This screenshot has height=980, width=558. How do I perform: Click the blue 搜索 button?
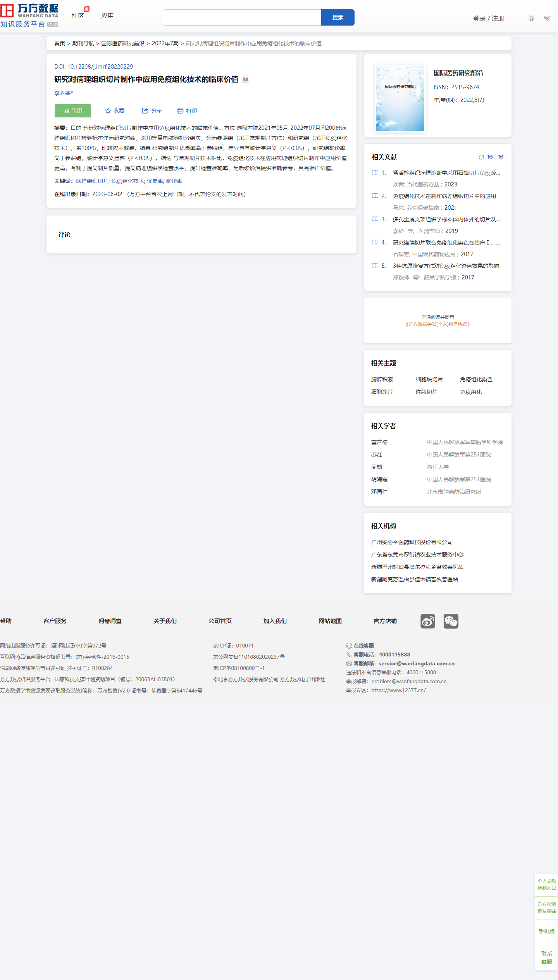338,17
